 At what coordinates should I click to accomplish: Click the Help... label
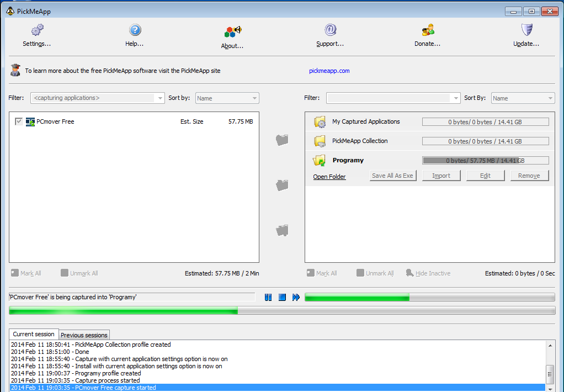(135, 44)
